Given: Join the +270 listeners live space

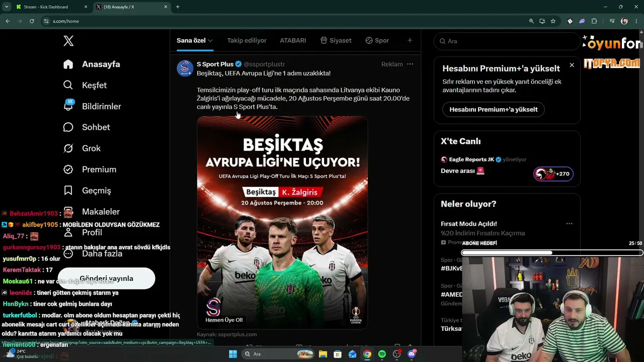Looking at the screenshot, I should tap(553, 174).
